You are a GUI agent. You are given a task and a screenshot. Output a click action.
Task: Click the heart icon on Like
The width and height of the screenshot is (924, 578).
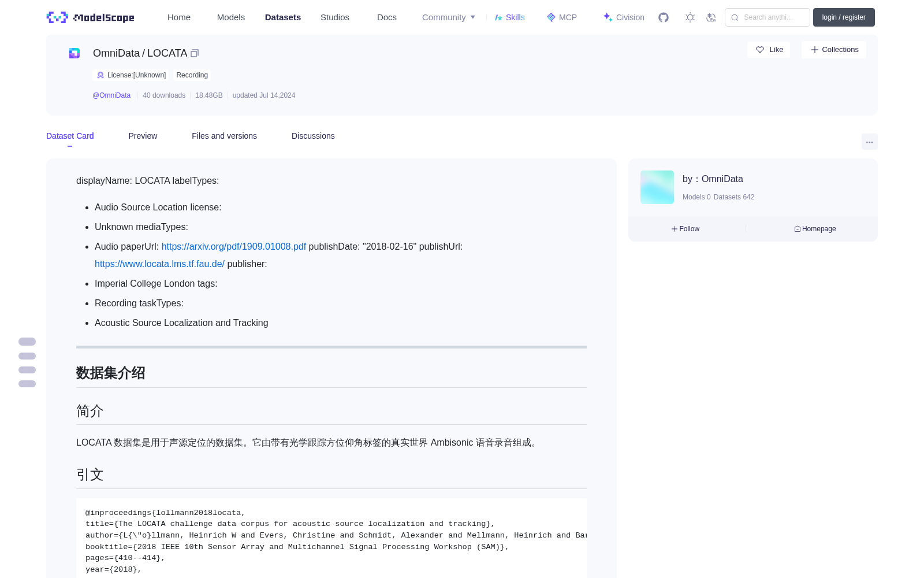click(x=760, y=50)
